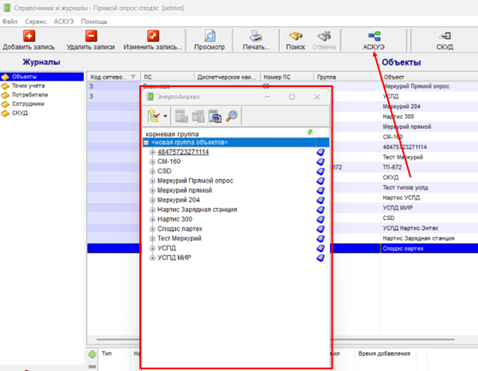Click the Удалить записи red minus icon

91,36
